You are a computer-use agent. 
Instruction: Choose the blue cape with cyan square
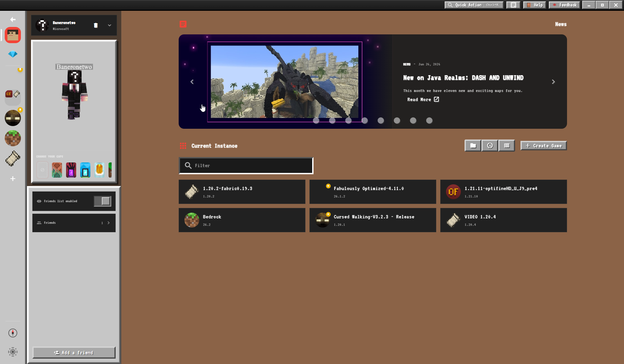click(85, 170)
